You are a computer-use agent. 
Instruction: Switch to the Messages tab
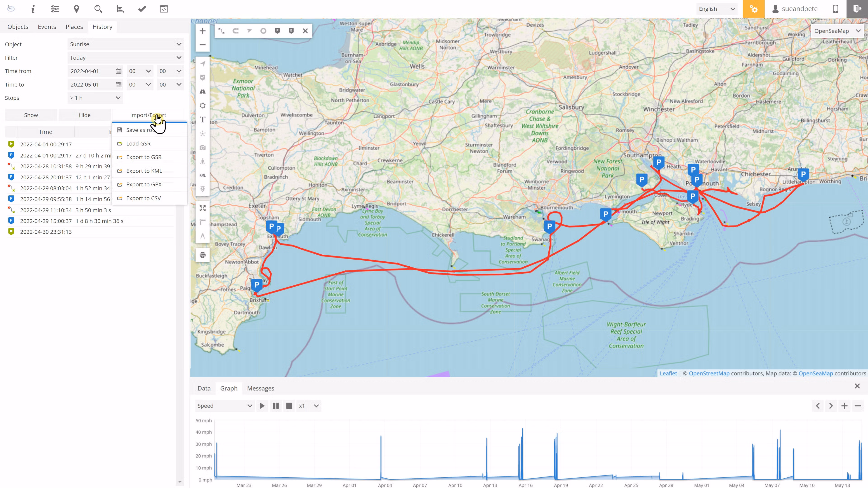point(260,388)
